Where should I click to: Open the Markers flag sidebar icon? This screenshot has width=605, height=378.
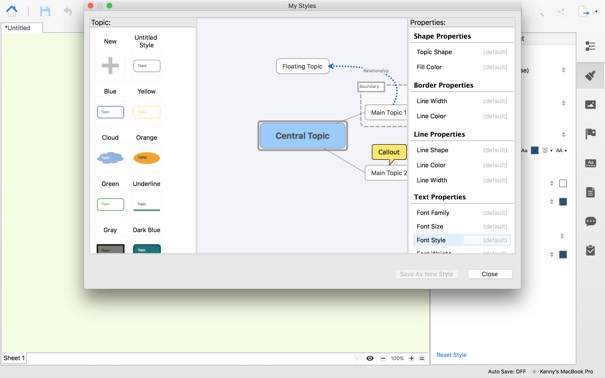[590, 134]
